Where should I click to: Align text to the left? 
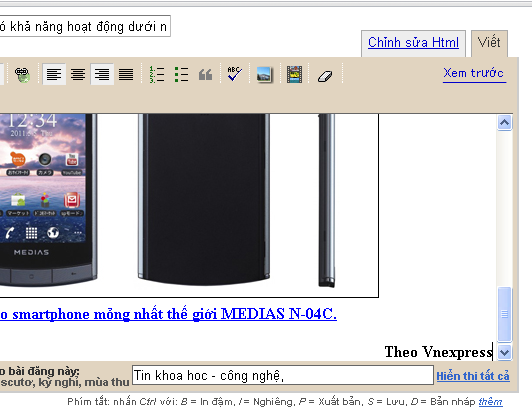pos(54,74)
